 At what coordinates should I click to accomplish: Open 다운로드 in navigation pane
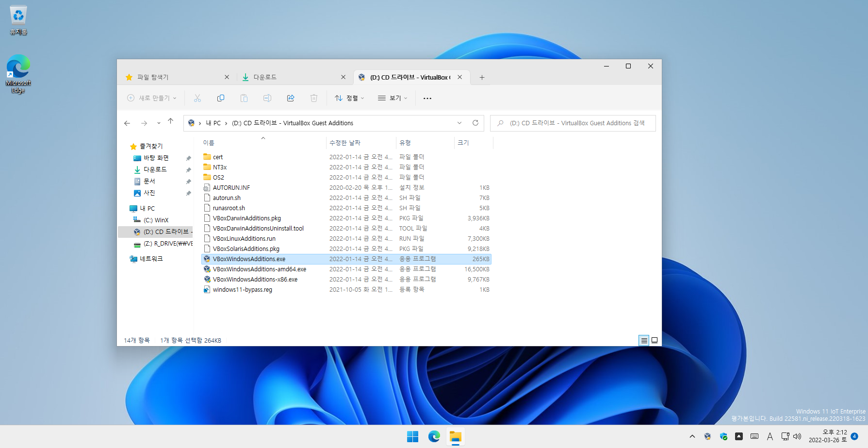(155, 169)
